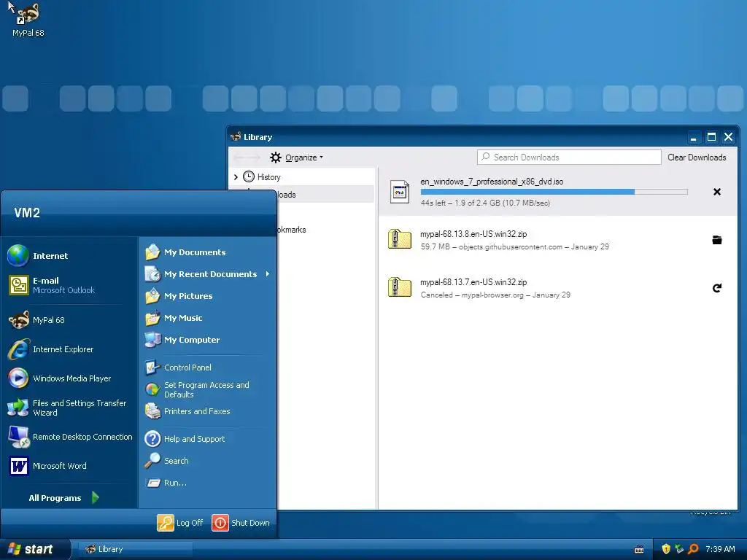Click the network connection tray icon
Viewport: 747px width, 560px height.
679,549
